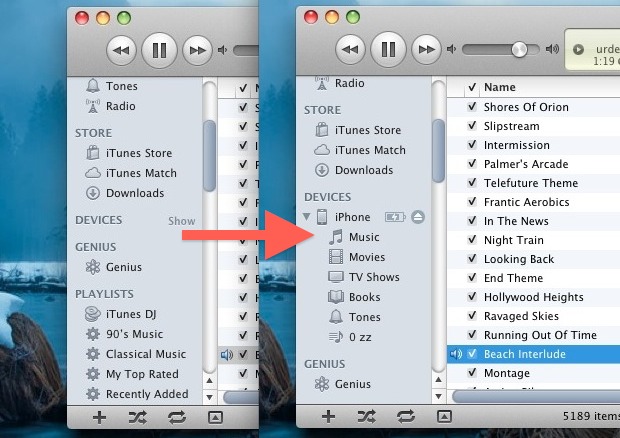620x438 pixels.
Task: Select the 0 zz playlist under iPhone
Action: coord(350,337)
